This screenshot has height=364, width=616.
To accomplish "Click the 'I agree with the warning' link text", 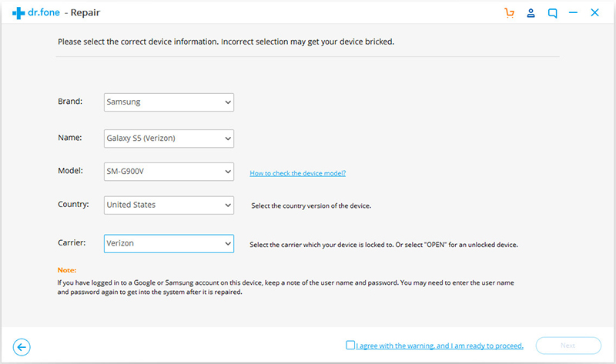I will coord(440,346).
